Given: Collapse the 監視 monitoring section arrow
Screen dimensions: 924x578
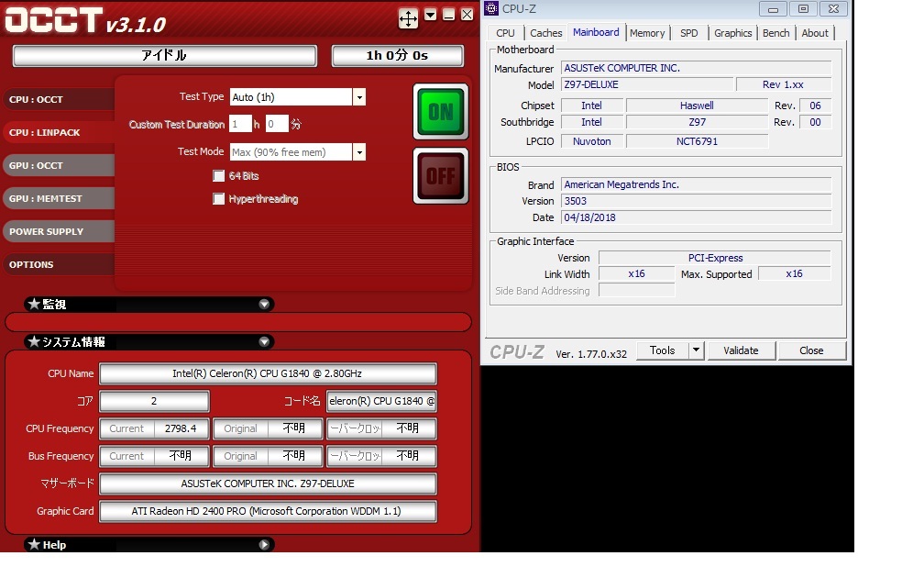Looking at the screenshot, I should (x=264, y=305).
